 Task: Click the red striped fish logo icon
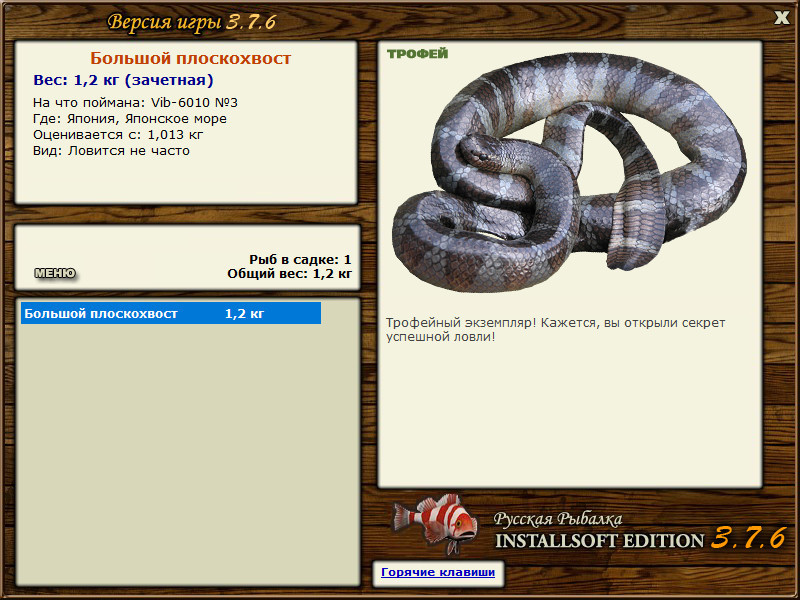(x=435, y=523)
